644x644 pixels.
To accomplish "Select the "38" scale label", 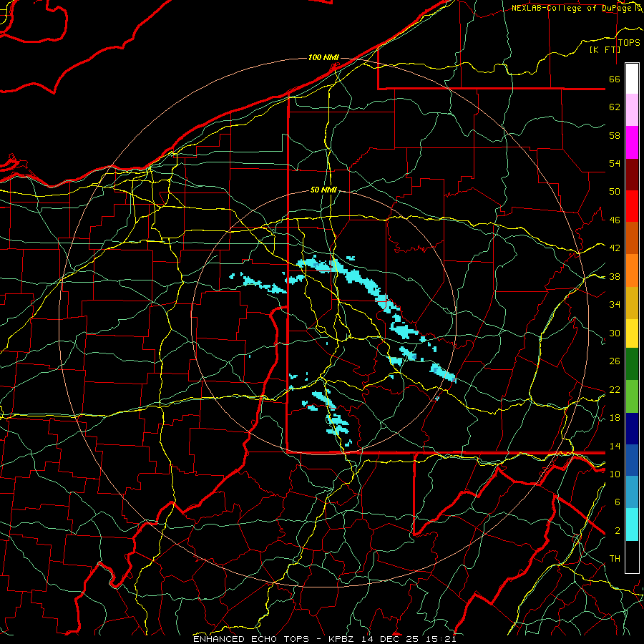I will click(615, 277).
